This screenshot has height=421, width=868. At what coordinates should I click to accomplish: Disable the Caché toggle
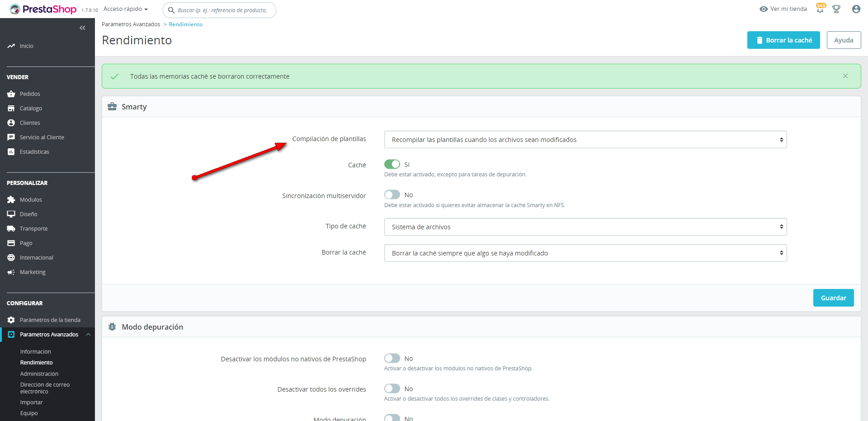pos(392,164)
